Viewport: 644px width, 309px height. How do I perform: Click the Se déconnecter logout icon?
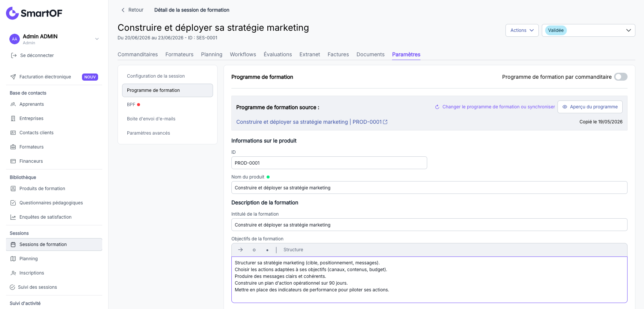pyautogui.click(x=14, y=55)
